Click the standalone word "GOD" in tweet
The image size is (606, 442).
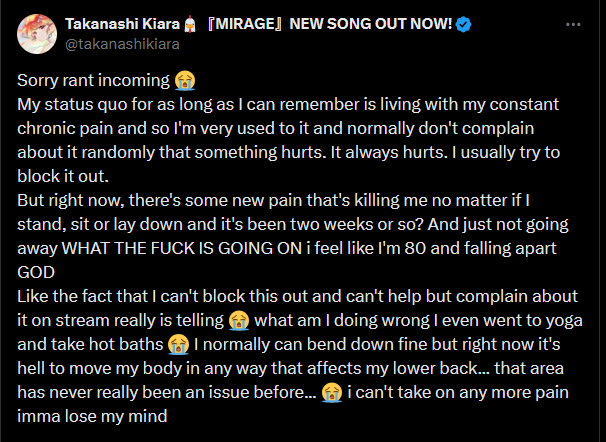(36, 272)
